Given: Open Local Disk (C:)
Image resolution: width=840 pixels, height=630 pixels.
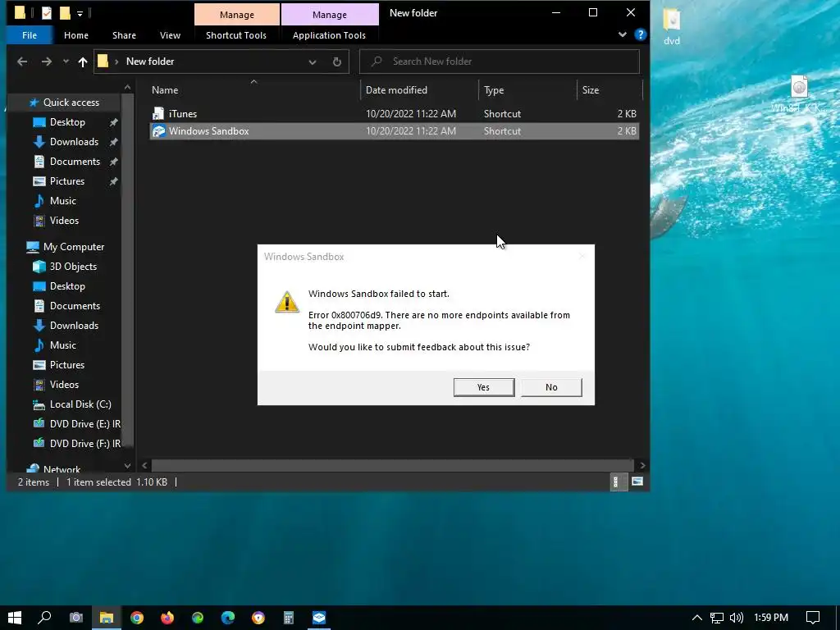Looking at the screenshot, I should pos(80,404).
